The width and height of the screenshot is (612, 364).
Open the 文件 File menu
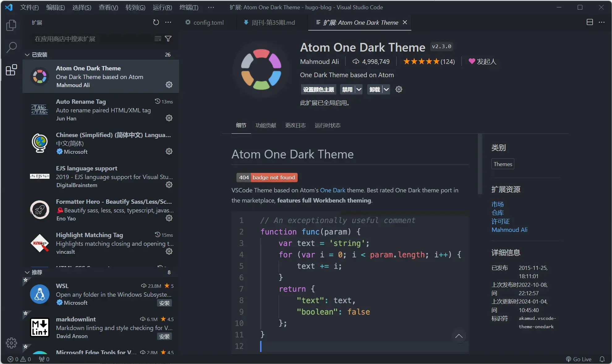click(29, 7)
